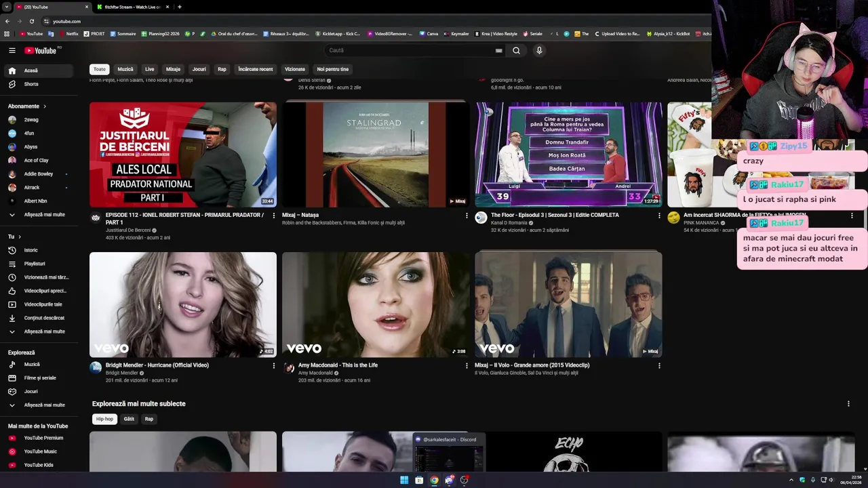Reload the page in the browser
868x488 pixels.
pos(31,21)
